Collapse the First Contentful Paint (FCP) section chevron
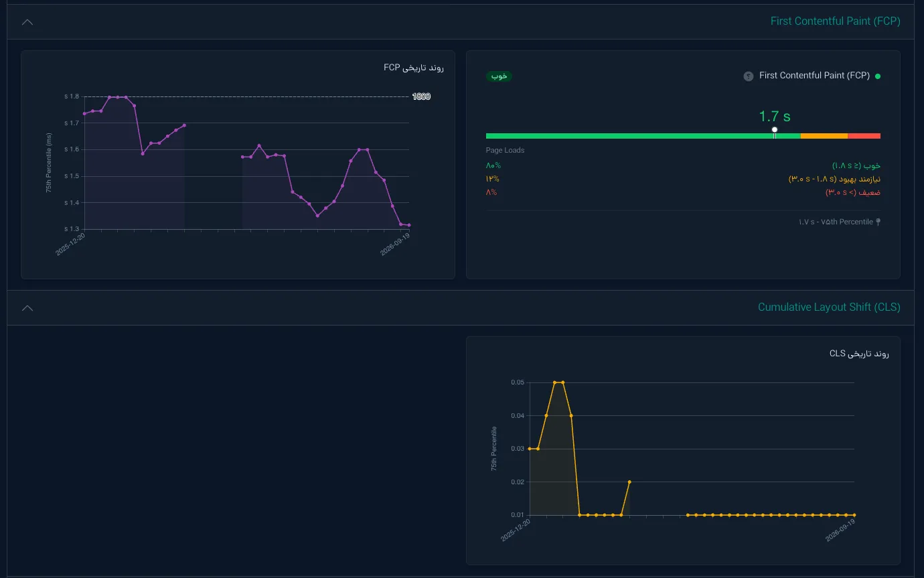 [27, 21]
